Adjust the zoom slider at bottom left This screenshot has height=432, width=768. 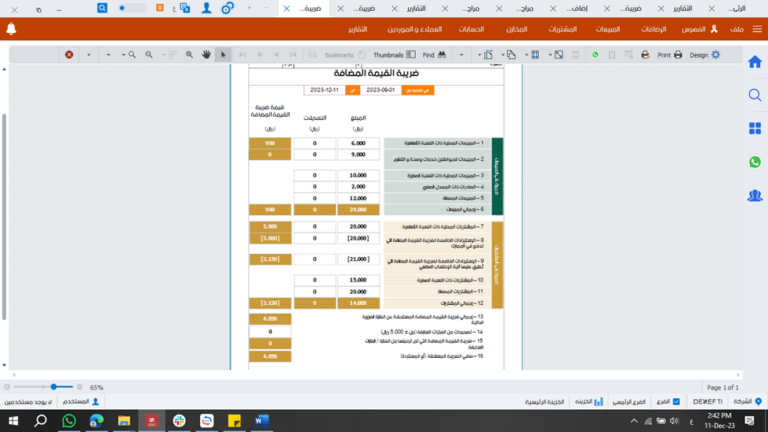click(x=52, y=386)
